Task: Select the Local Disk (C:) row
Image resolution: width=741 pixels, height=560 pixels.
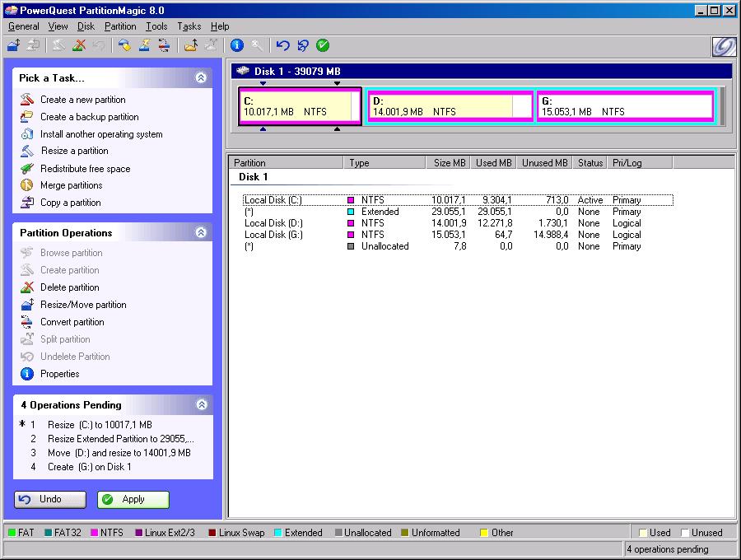Action: click(x=458, y=200)
